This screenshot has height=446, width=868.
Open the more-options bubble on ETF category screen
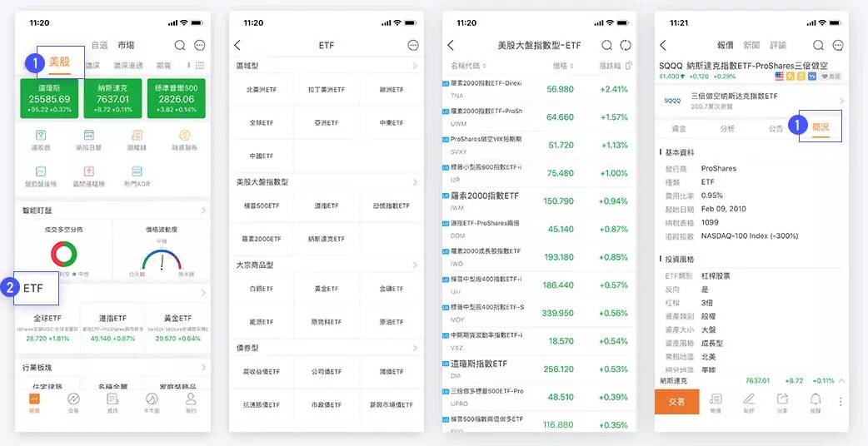click(413, 45)
